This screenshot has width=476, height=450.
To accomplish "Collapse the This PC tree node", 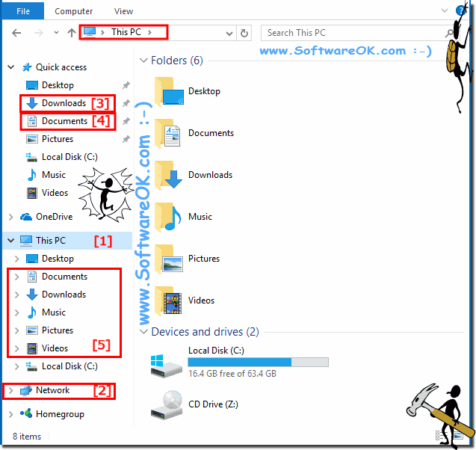I will tap(11, 241).
